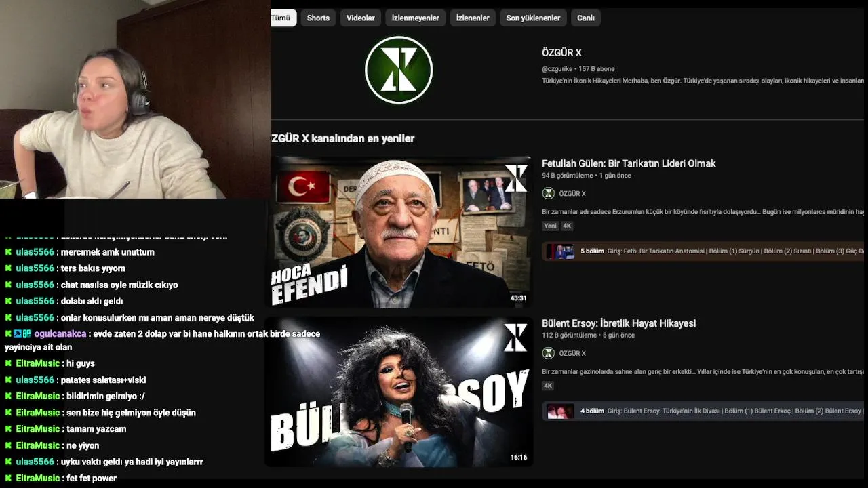Open ÖZGÜR X channel name under Fetullah Gülen video
868x488 pixels.
click(x=572, y=194)
